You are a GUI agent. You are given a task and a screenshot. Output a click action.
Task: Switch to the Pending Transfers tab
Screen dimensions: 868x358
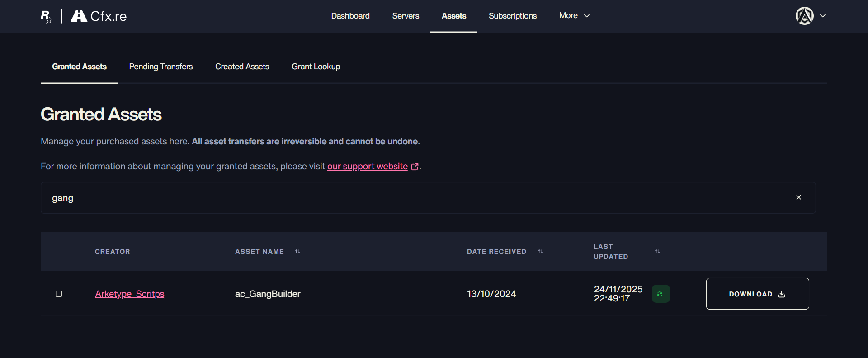161,67
